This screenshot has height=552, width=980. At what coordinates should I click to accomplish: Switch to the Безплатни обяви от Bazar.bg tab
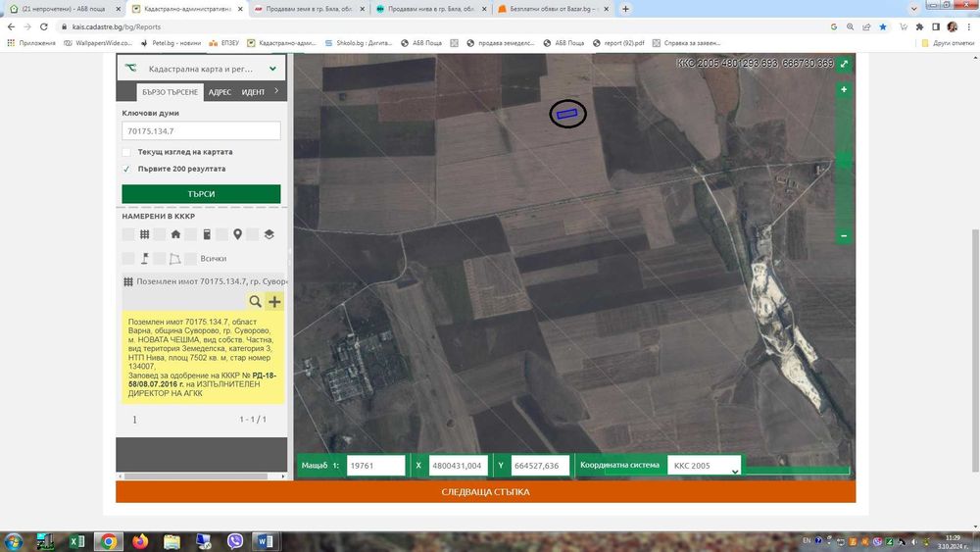click(x=553, y=9)
